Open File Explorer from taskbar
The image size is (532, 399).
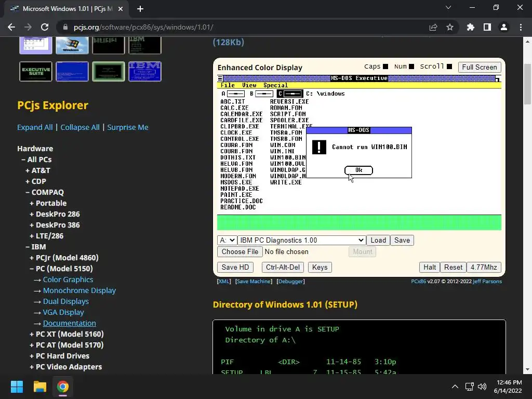pos(39,387)
